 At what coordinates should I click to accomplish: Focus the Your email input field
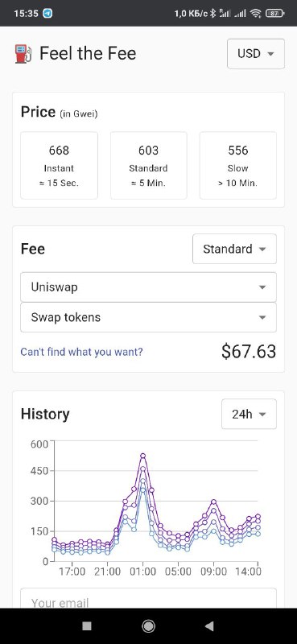click(x=148, y=598)
